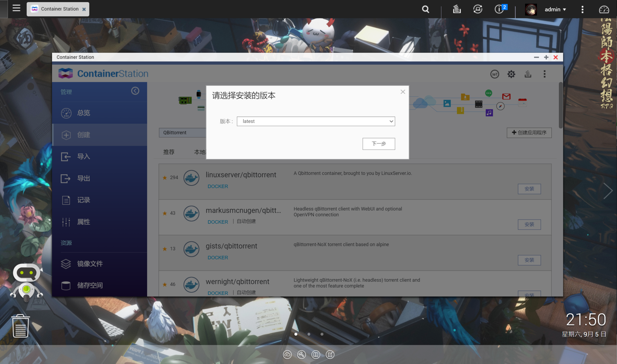Open the dashboard gauge icon
Viewport: 617px width, 364px height.
[x=604, y=9]
